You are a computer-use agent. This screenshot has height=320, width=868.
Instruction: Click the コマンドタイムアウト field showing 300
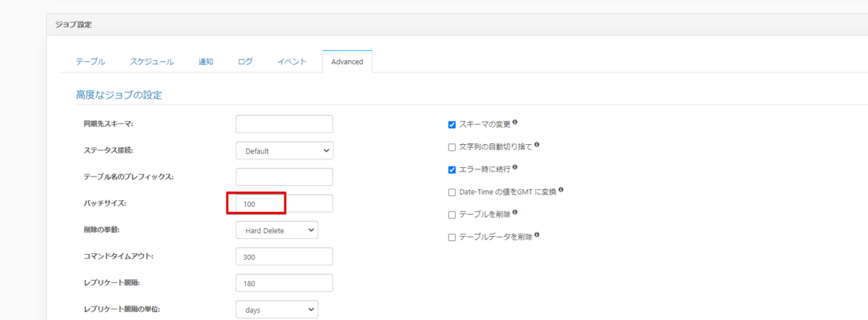tap(284, 256)
